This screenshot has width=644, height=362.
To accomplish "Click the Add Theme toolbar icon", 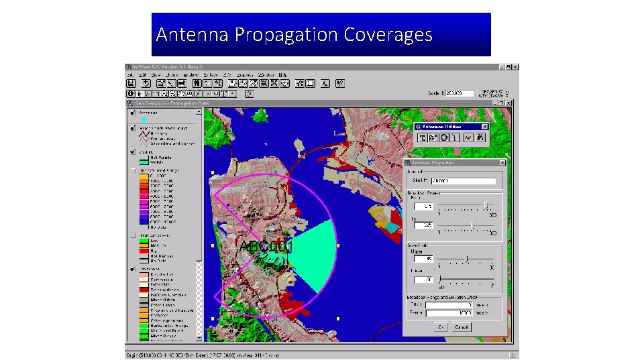I will click(146, 83).
